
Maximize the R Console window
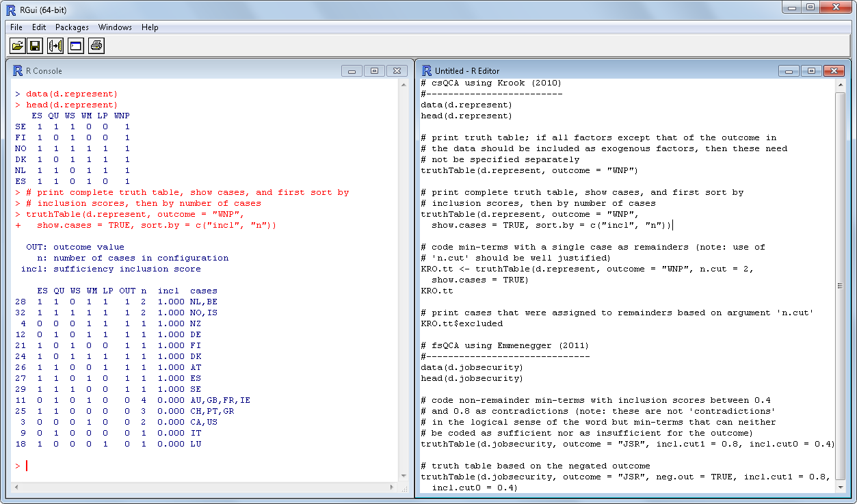[374, 71]
